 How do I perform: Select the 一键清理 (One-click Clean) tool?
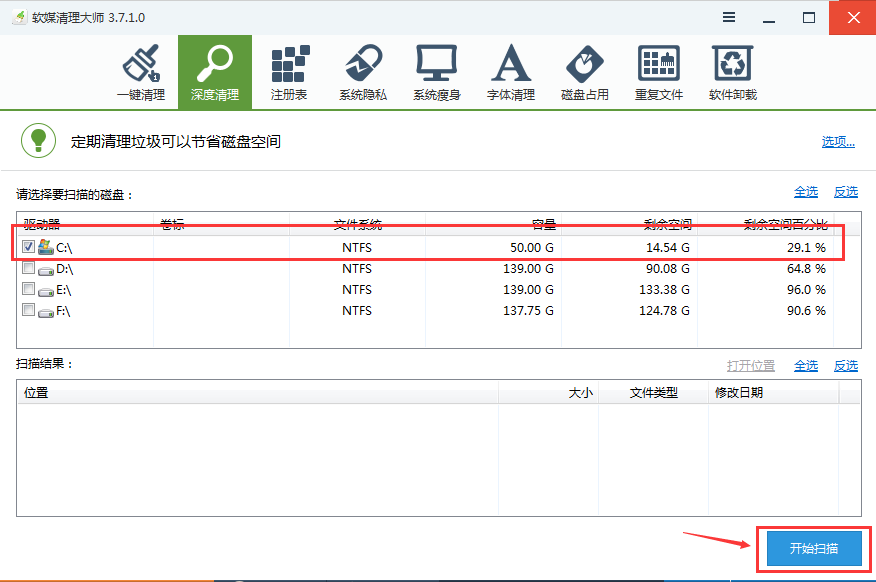click(x=141, y=71)
